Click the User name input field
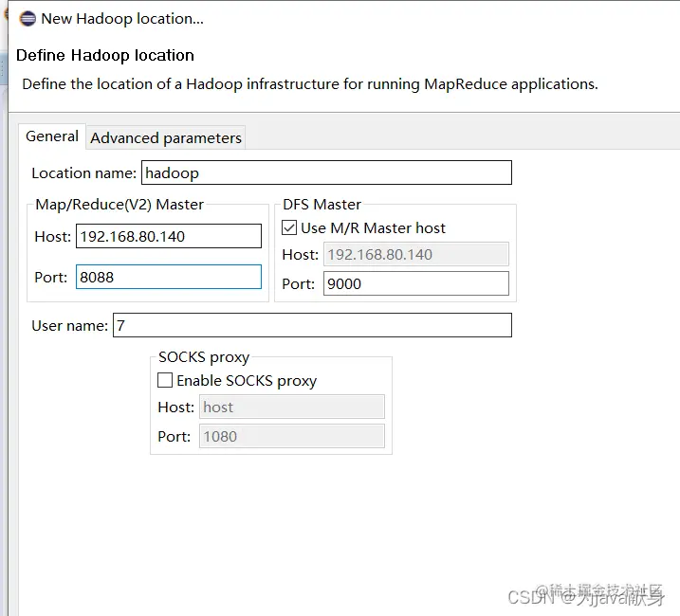This screenshot has height=616, width=680. click(312, 325)
